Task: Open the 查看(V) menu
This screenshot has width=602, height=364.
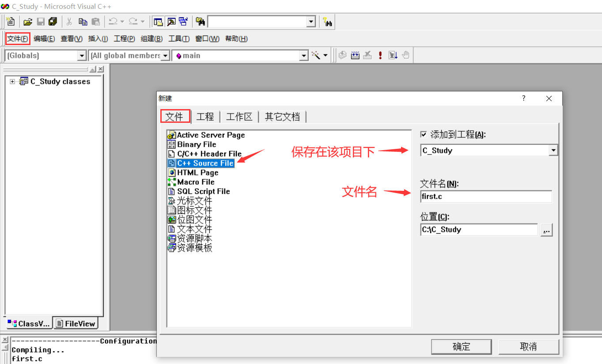Action: point(72,39)
